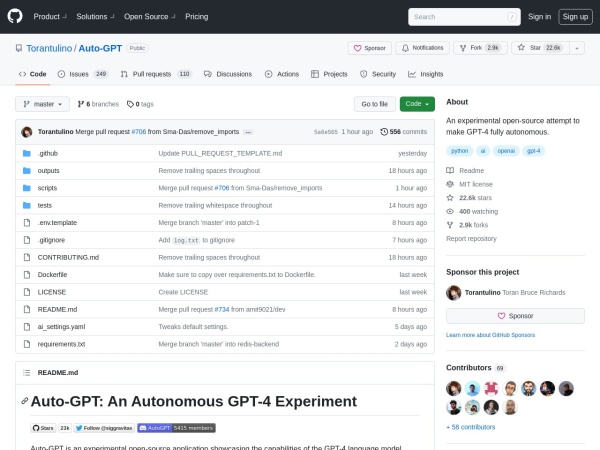Open the Product menu in header
The image size is (600, 450).
pyautogui.click(x=49, y=16)
